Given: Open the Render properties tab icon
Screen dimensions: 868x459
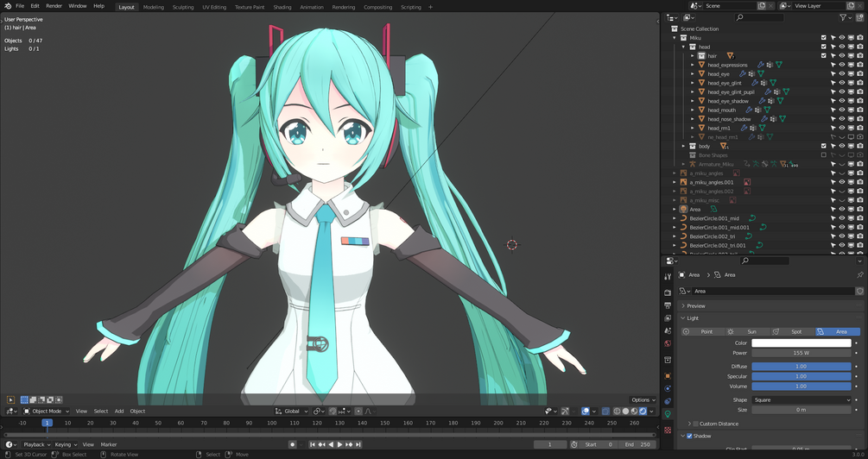Looking at the screenshot, I should (x=668, y=292).
